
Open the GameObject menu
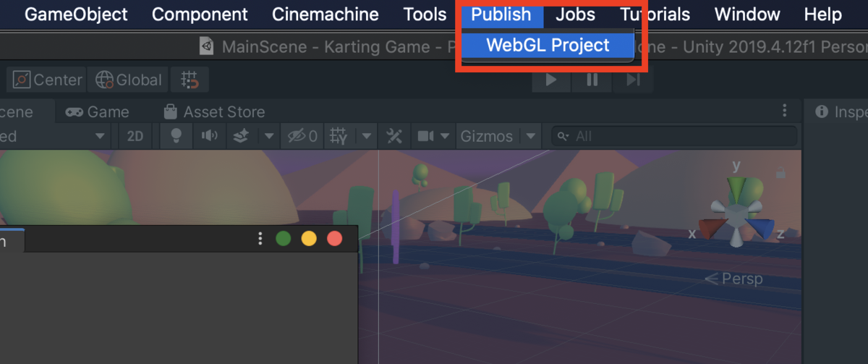pos(76,14)
